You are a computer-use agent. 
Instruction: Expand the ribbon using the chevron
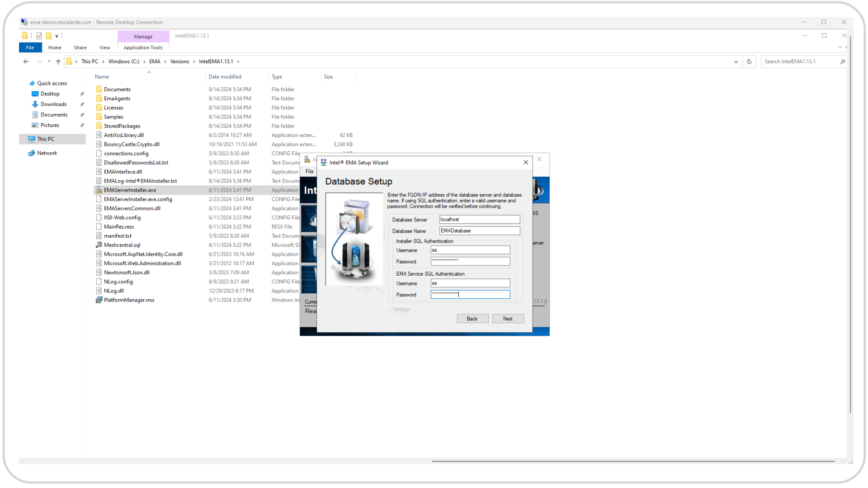click(840, 47)
